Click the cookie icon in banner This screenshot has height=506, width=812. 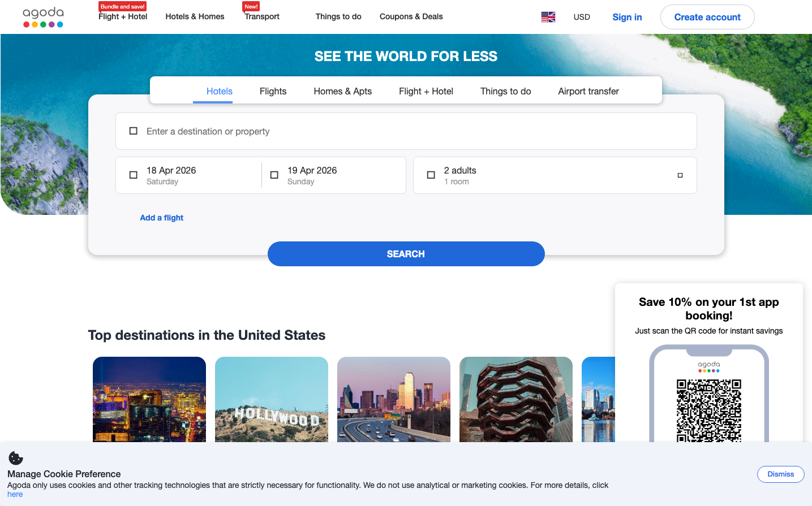click(16, 458)
